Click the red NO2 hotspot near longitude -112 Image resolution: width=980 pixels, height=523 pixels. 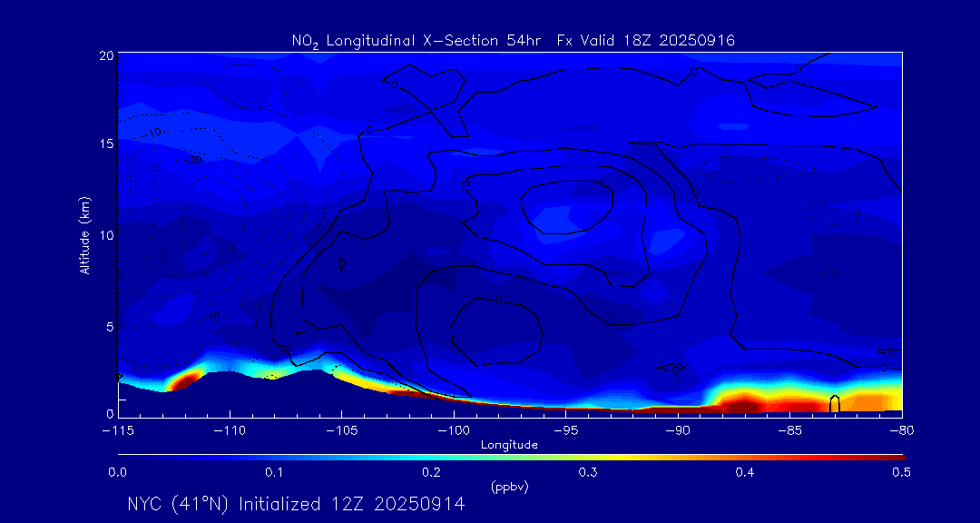coord(185,380)
